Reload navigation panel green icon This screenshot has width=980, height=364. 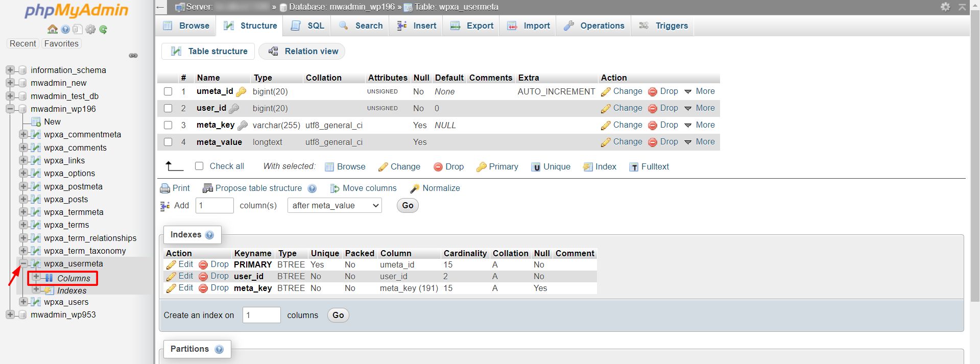click(103, 30)
